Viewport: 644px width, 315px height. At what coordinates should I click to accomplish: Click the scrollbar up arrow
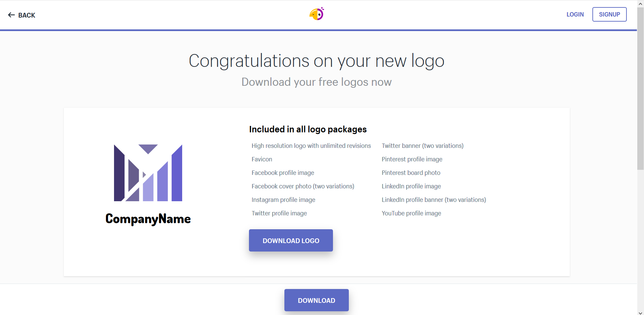(640, 4)
